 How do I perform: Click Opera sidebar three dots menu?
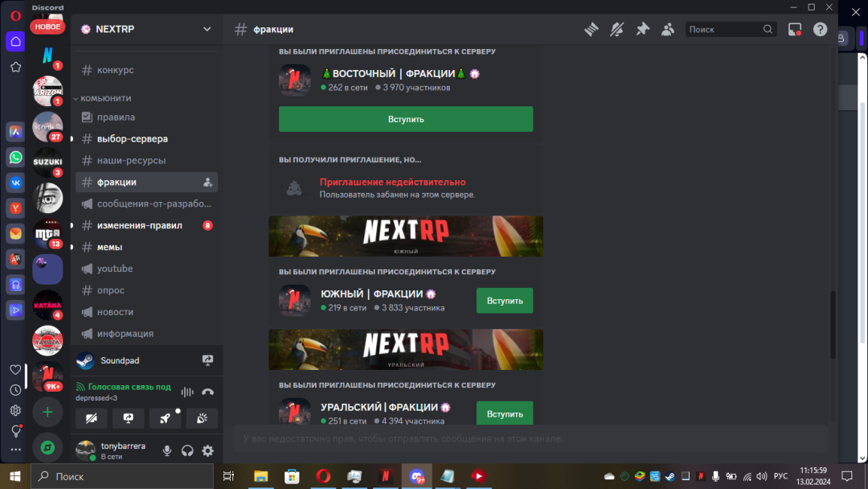tap(15, 450)
